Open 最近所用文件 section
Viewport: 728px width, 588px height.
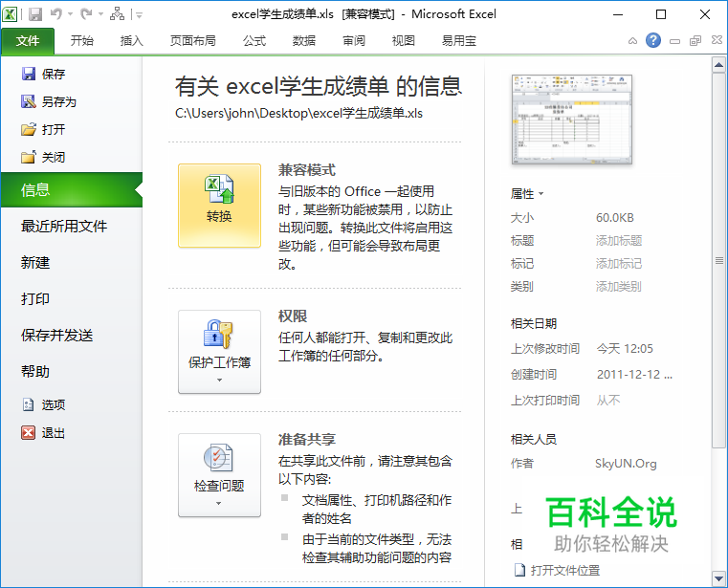[63, 226]
